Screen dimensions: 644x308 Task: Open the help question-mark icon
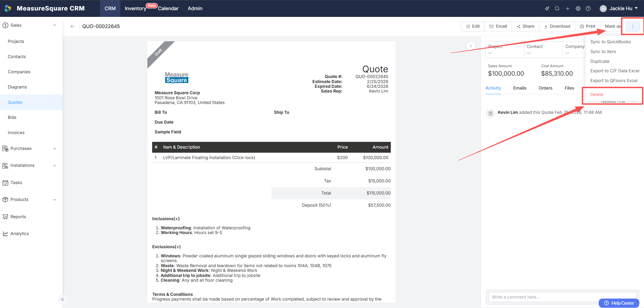coord(588,8)
